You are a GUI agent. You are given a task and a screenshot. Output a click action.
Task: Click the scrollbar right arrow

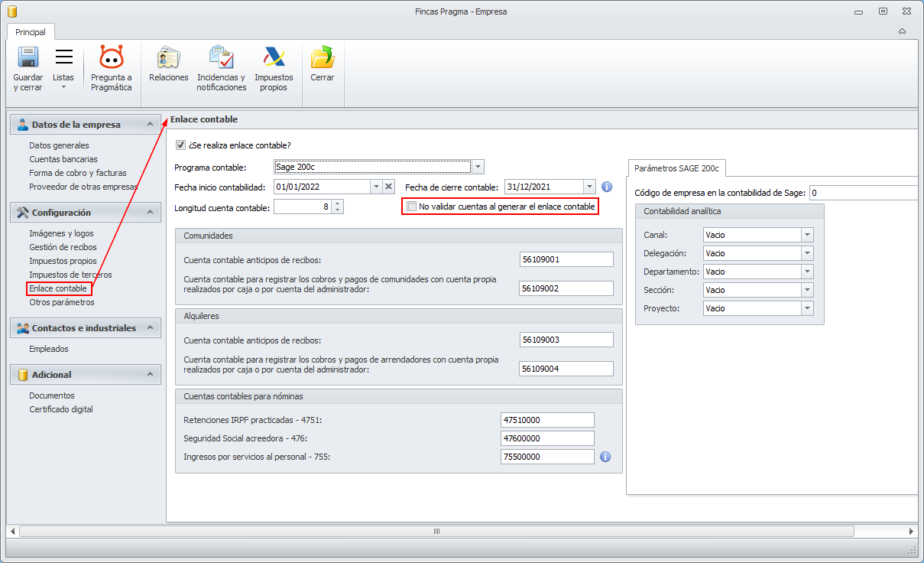tap(910, 531)
